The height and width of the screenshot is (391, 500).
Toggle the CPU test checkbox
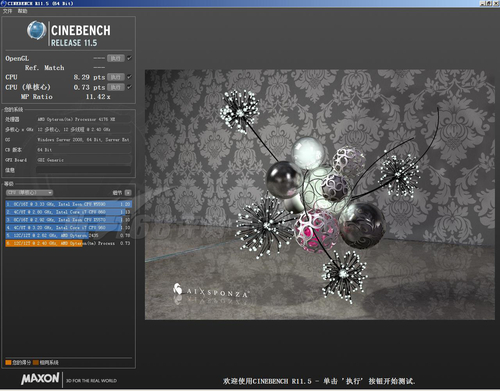[x=129, y=77]
